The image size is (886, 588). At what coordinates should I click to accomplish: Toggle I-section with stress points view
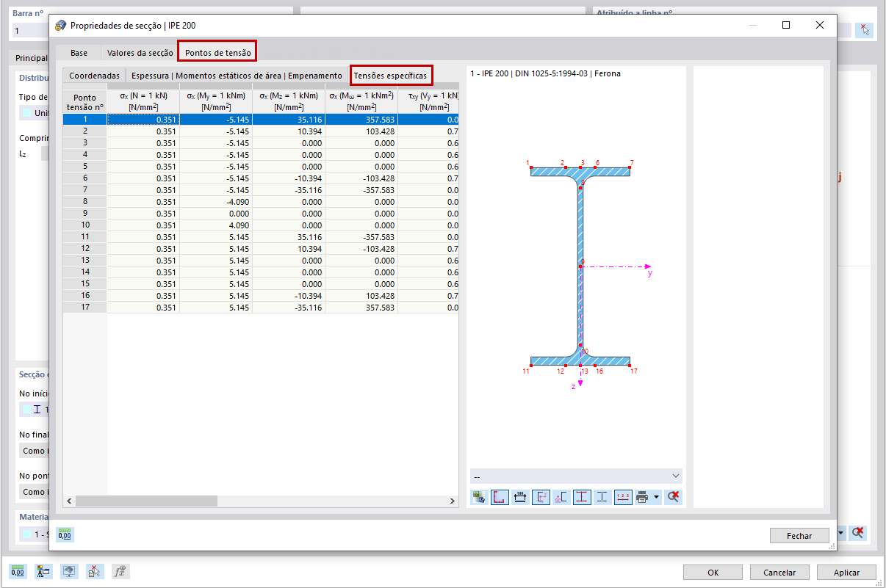582,497
